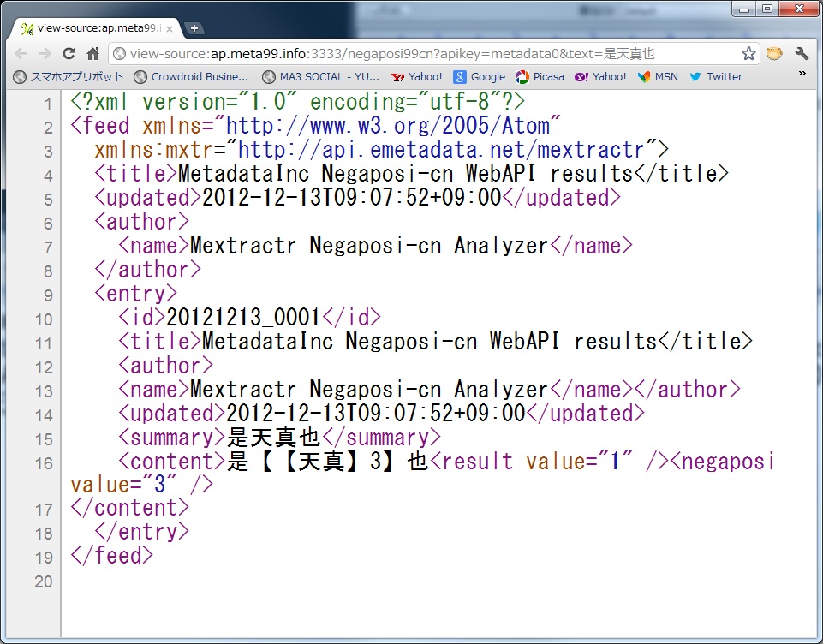Open the スマホアプリボット bookmark
Image resolution: width=823 pixels, height=644 pixels.
[69, 76]
